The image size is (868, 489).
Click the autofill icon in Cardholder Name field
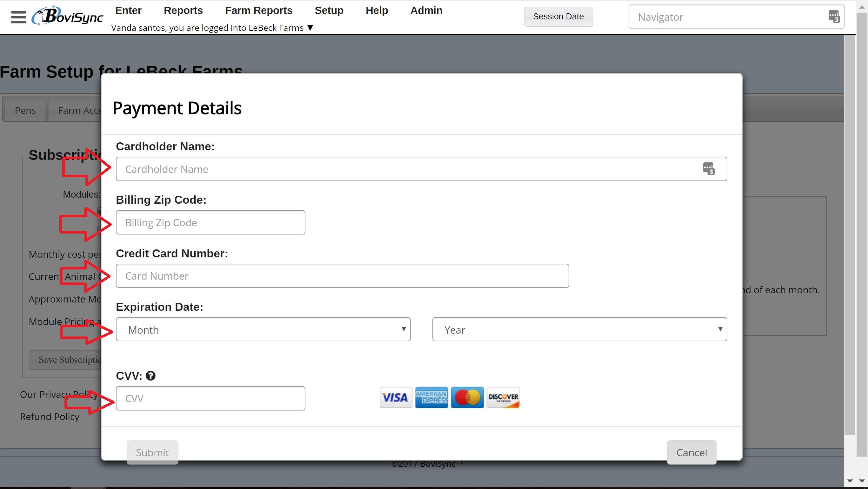point(708,169)
